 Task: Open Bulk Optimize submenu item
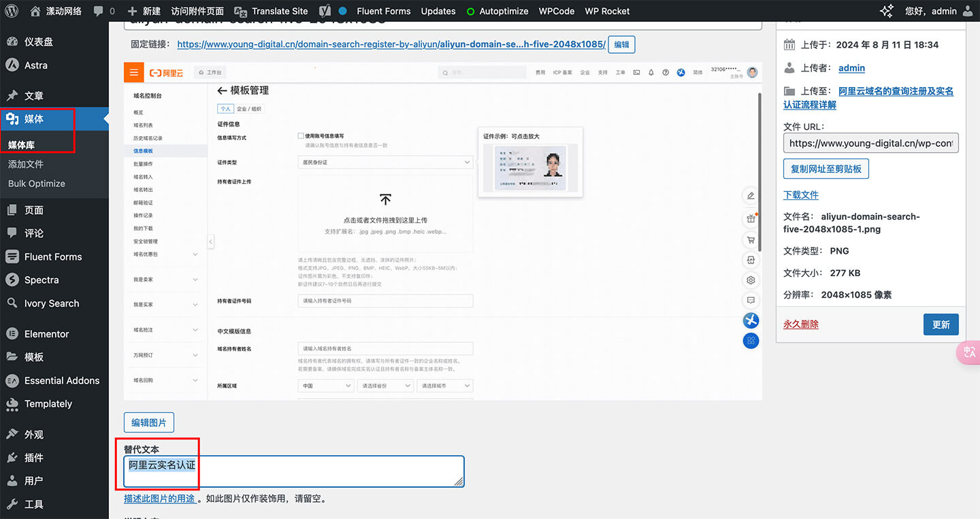click(x=37, y=184)
